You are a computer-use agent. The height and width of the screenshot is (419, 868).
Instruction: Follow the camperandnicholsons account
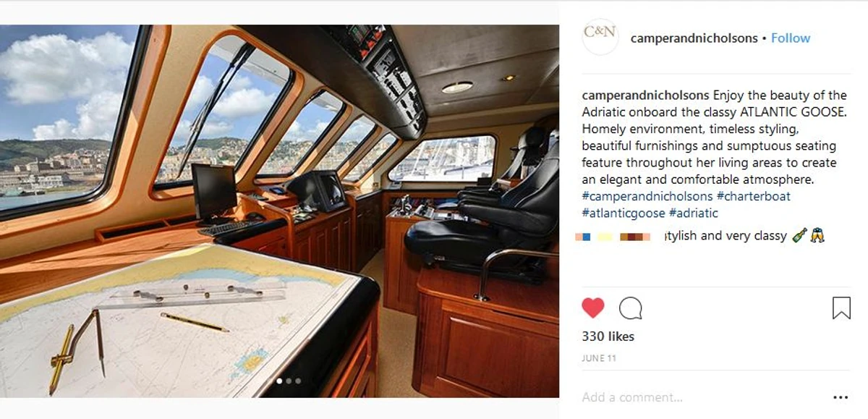click(791, 38)
